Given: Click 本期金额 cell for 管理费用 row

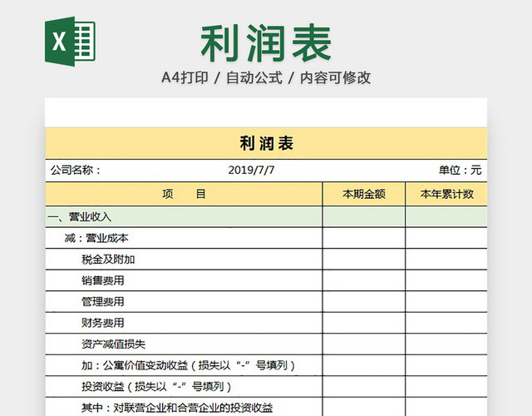Looking at the screenshot, I should pyautogui.click(x=364, y=301).
